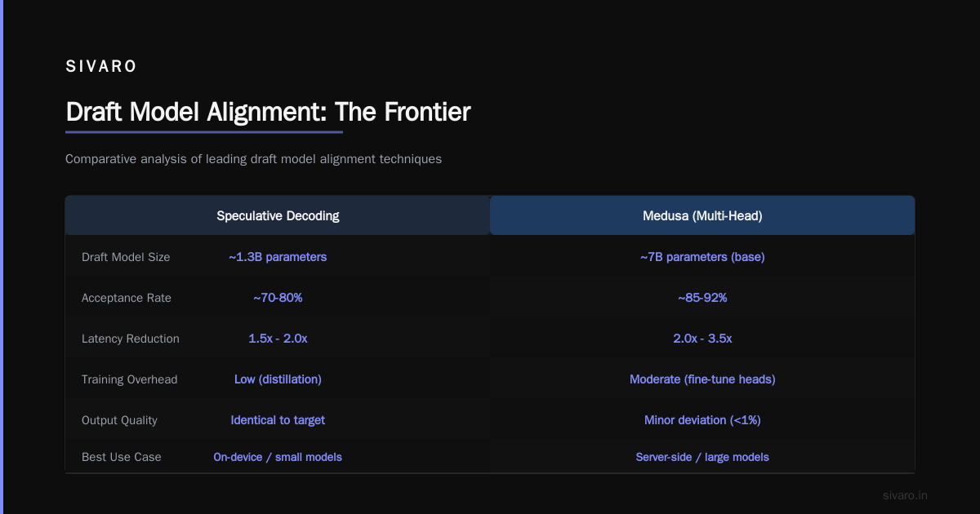Screen dimensions: 980x514
Task: Select the Latency Reduction row label
Action: [131, 339]
